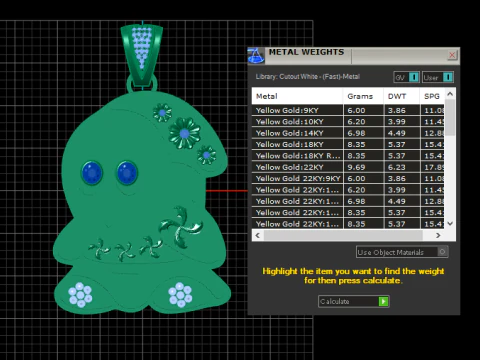Click the scroll up arrow of metal list
The width and height of the screenshot is (480, 360).
(450, 94)
